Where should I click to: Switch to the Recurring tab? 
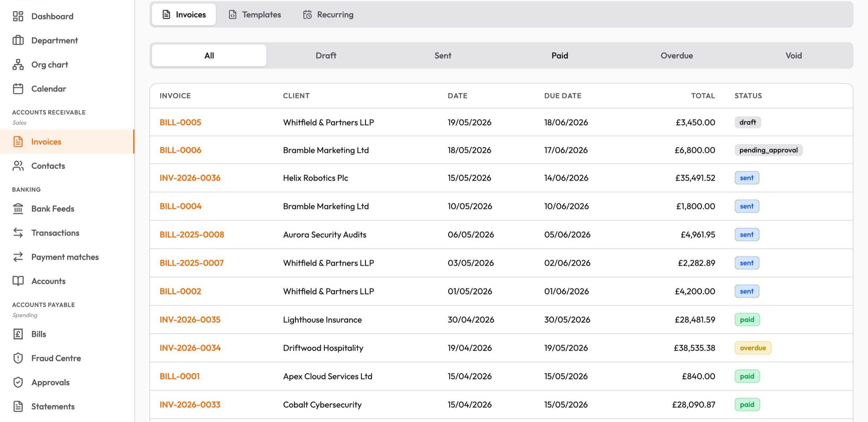328,14
